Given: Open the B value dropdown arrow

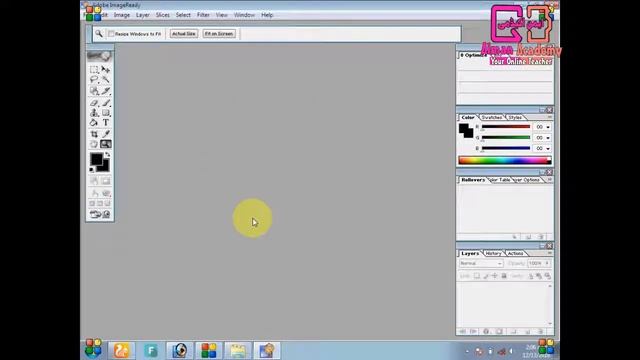Looking at the screenshot, I should coord(548,149).
